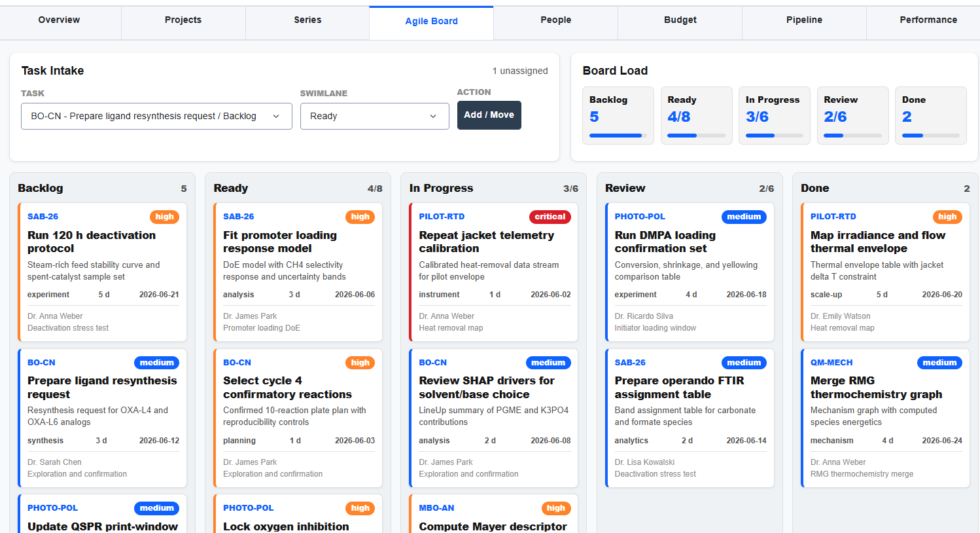Click the PILOT-RTD code in the Done column

pyautogui.click(x=833, y=217)
